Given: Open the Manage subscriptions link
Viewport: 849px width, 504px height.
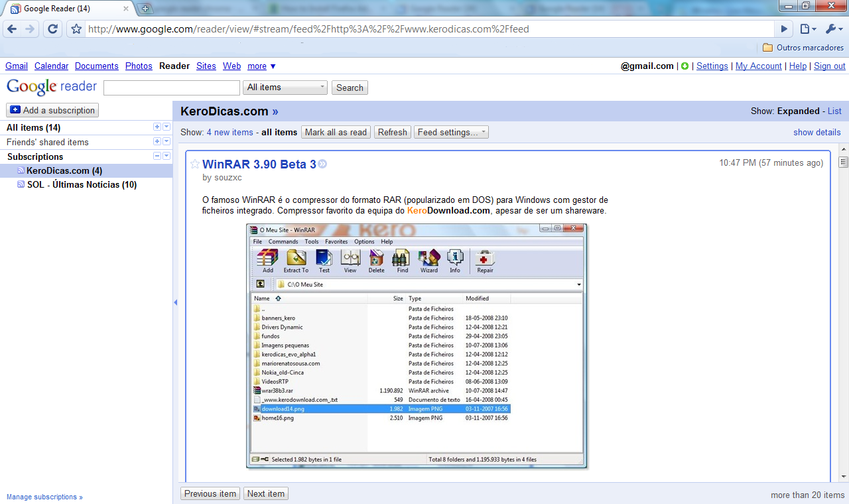Looking at the screenshot, I should (44, 497).
